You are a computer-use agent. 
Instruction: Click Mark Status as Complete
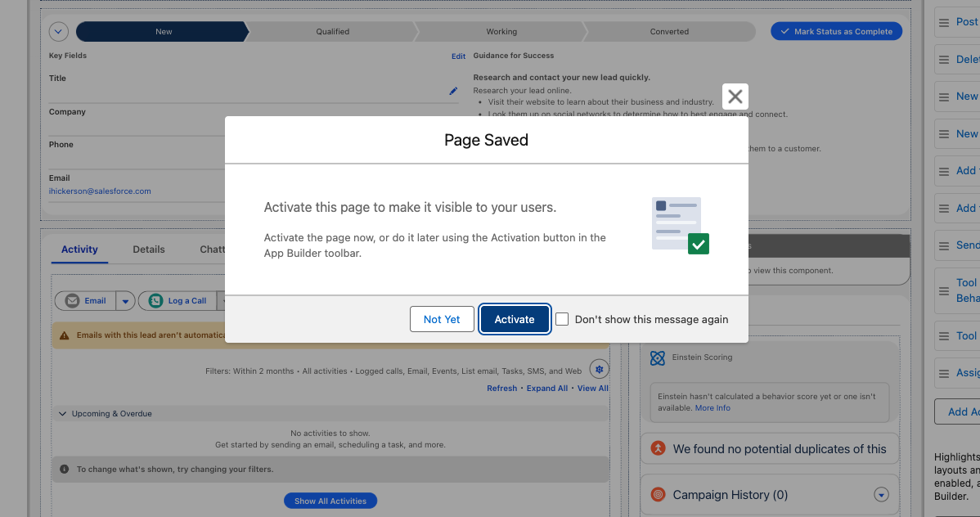[836, 31]
